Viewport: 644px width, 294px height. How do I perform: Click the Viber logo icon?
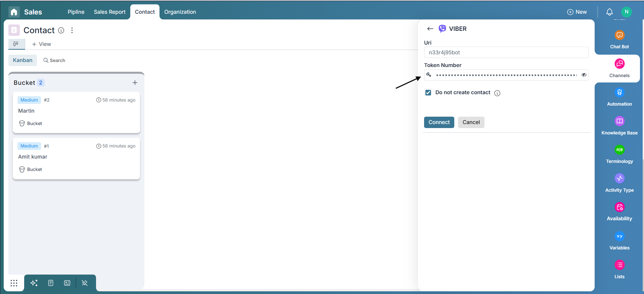click(442, 28)
